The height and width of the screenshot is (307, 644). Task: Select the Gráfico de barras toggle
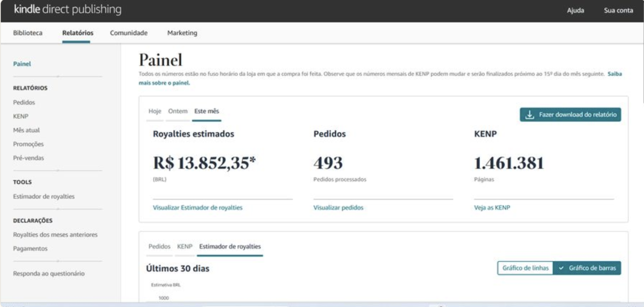tap(587, 268)
